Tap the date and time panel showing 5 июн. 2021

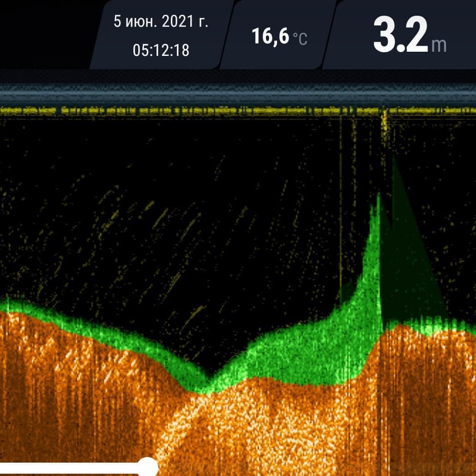(x=161, y=34)
